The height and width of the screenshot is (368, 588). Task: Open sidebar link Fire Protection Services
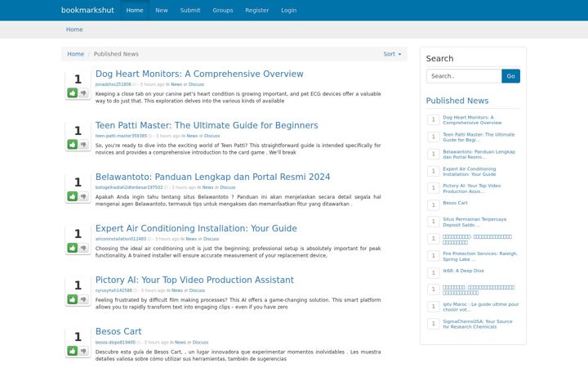point(480,257)
